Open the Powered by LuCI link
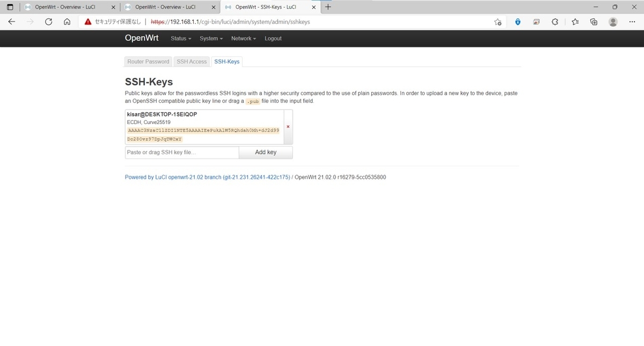Viewport: 644px width, 346px height. pos(207,177)
